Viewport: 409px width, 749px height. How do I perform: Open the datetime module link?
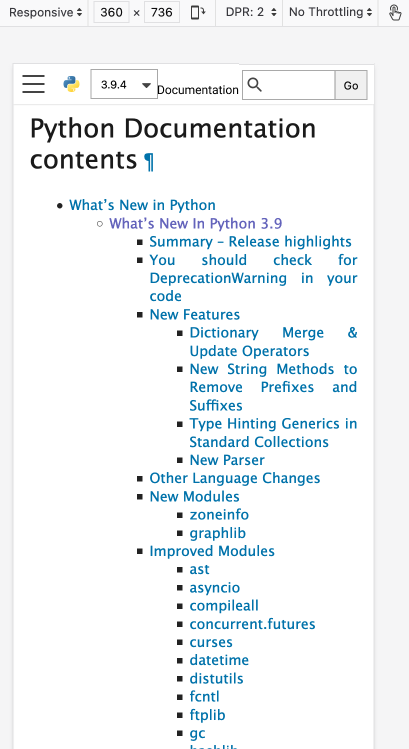click(x=219, y=660)
